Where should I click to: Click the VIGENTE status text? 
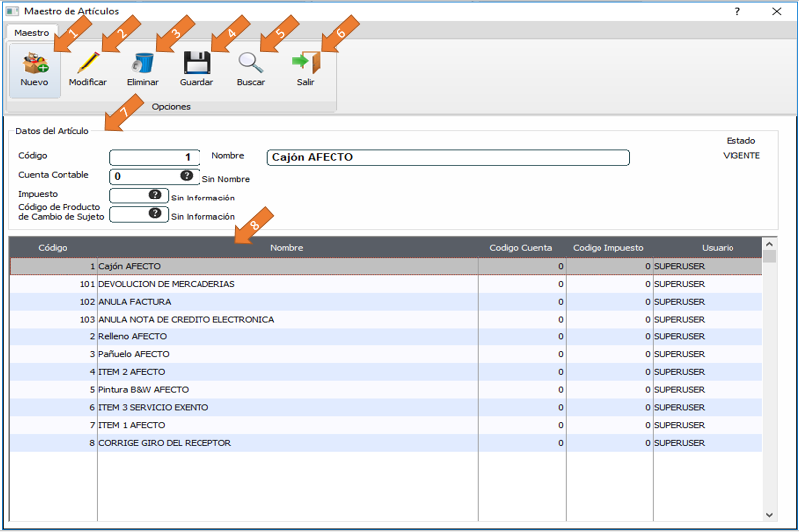tap(741, 156)
